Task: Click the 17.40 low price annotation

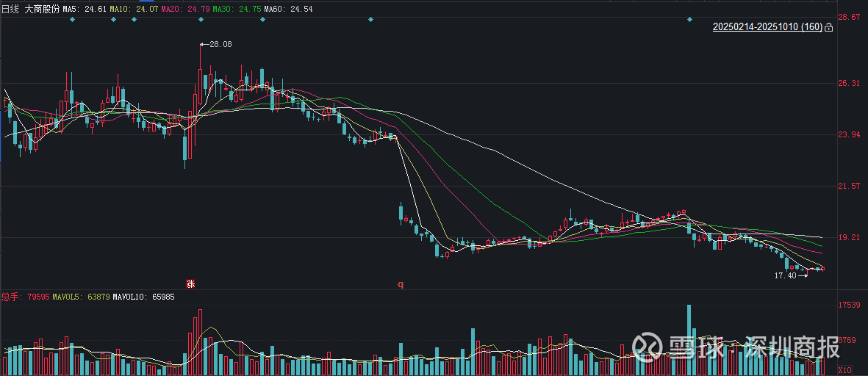Action: click(x=785, y=275)
